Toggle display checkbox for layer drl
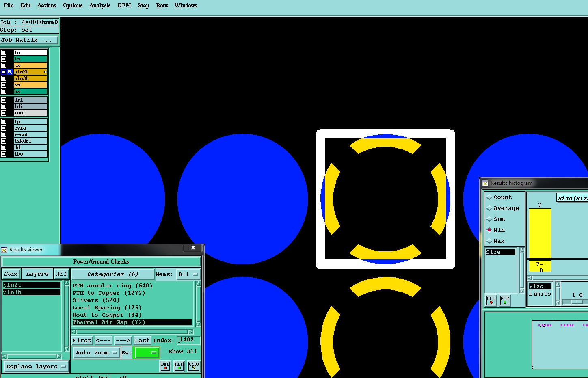Image resolution: width=588 pixels, height=378 pixels. click(4, 100)
